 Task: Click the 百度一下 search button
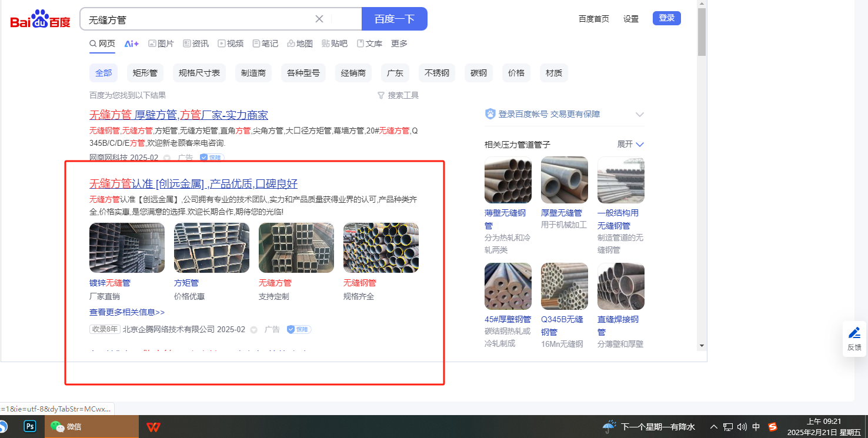[395, 19]
